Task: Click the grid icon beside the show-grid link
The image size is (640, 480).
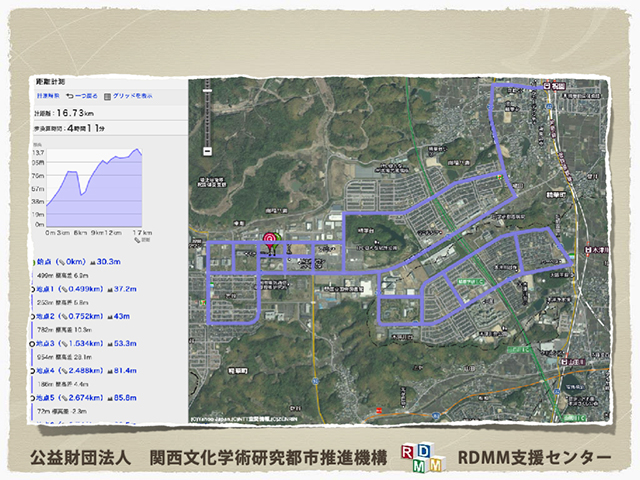Action: pos(107,96)
